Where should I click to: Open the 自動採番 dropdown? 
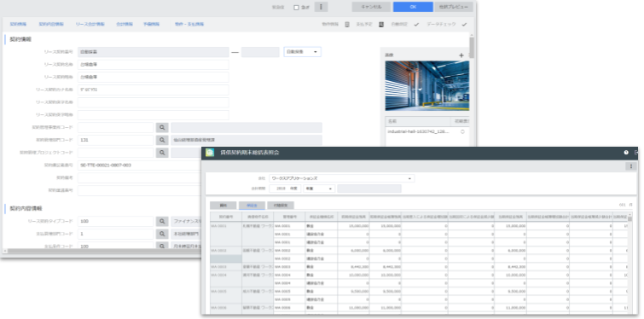(x=302, y=52)
